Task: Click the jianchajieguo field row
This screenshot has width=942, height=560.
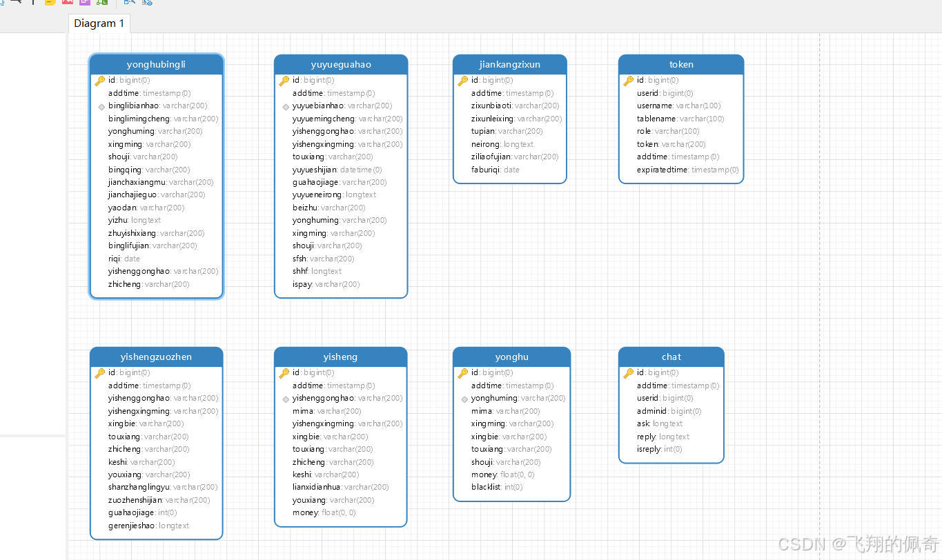Action: pos(157,194)
